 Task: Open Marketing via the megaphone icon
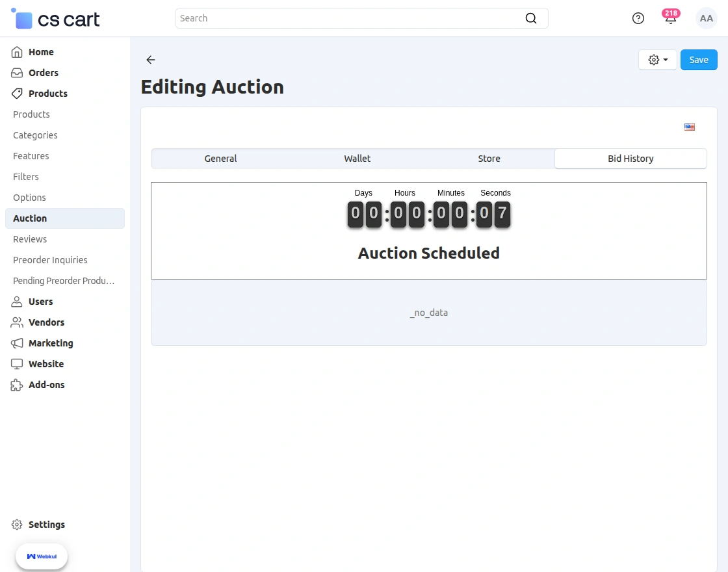click(x=16, y=343)
